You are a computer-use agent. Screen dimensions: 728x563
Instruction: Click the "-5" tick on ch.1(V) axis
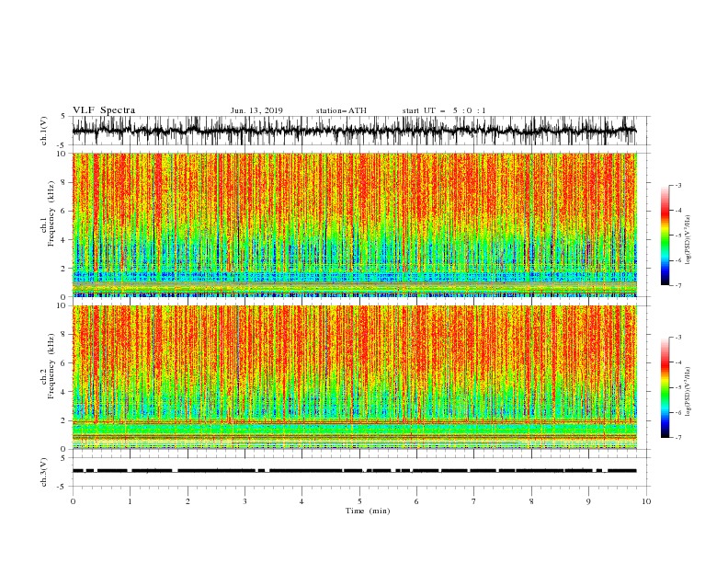[x=63, y=145]
